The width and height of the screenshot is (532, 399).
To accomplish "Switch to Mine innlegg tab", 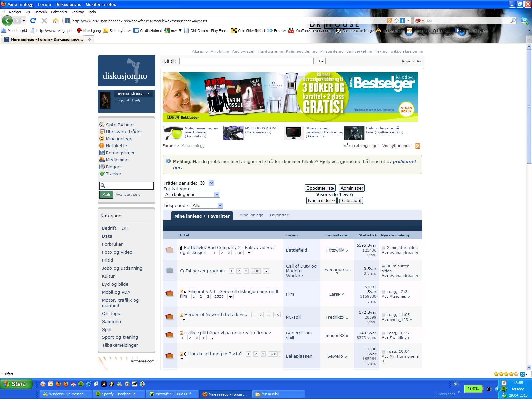I will tap(251, 215).
